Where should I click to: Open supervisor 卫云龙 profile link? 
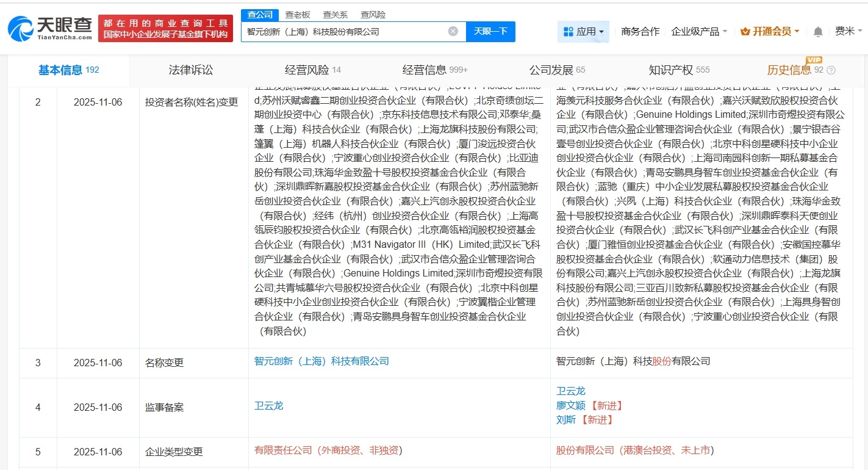click(x=269, y=405)
